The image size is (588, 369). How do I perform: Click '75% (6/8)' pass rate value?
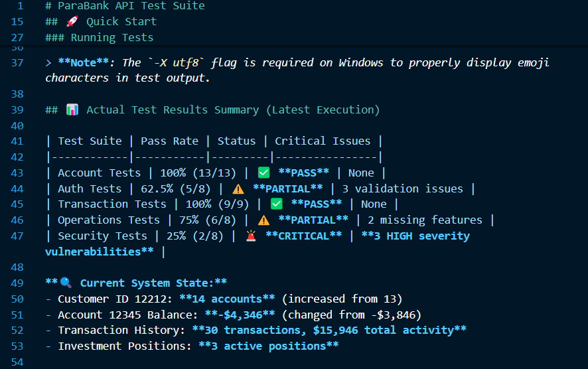[207, 220]
